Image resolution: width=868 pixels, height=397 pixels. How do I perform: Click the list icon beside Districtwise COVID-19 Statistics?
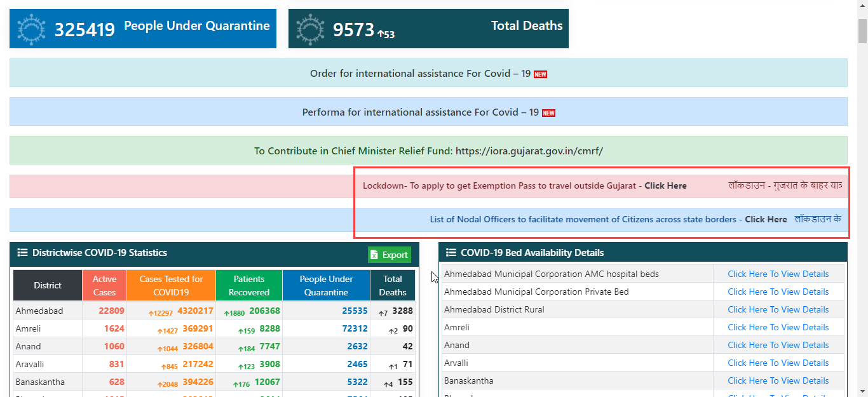click(x=22, y=253)
